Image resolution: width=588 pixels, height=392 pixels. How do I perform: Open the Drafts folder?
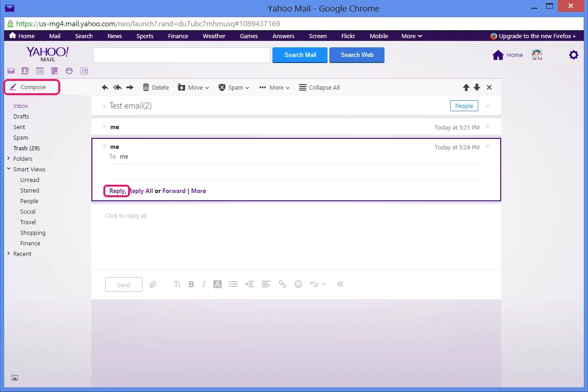[21, 116]
